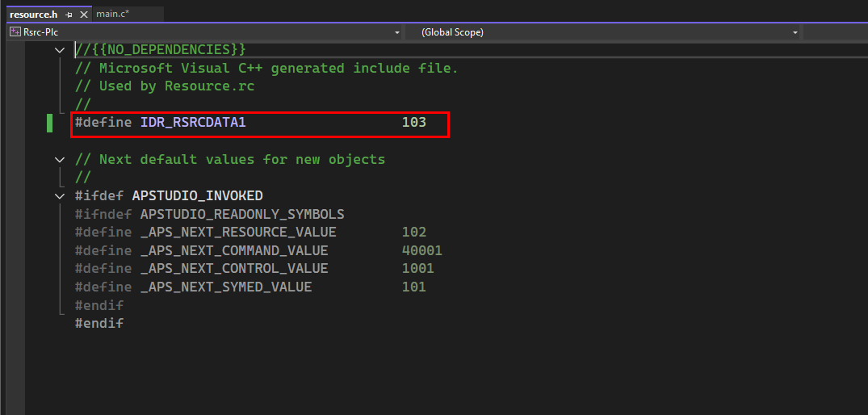Click APSTUDIO_INVOKED symbol
Image resolution: width=868 pixels, height=415 pixels.
(x=197, y=196)
